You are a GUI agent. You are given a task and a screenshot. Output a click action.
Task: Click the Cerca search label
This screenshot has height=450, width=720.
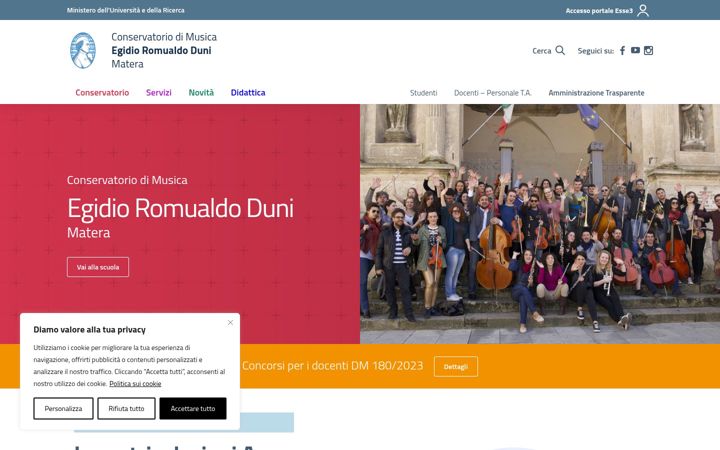(541, 51)
